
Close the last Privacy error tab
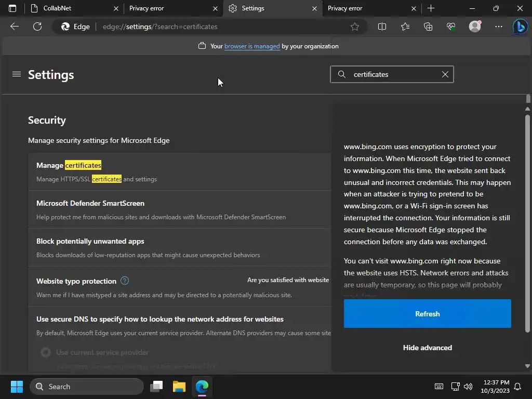[414, 8]
